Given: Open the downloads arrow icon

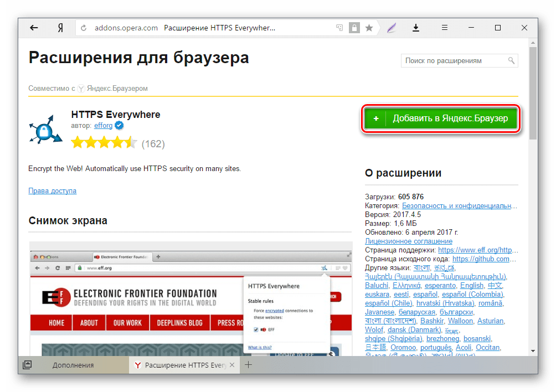Looking at the screenshot, I should click(416, 28).
